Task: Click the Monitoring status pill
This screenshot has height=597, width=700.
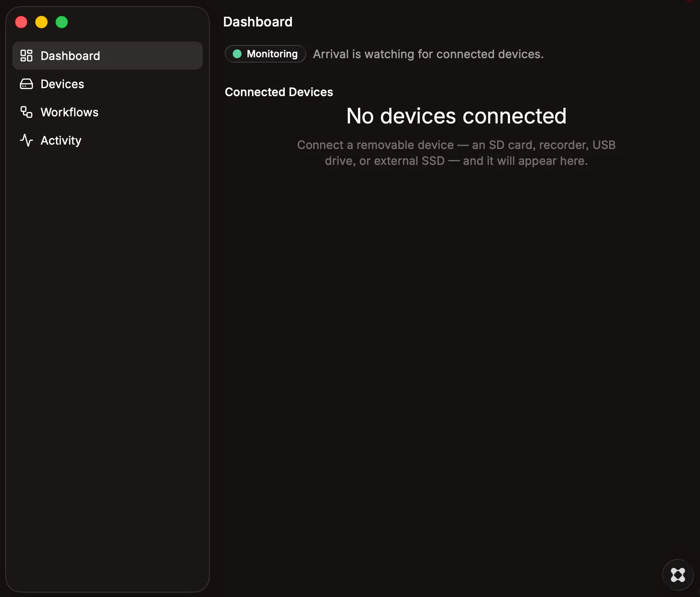Action: (265, 54)
